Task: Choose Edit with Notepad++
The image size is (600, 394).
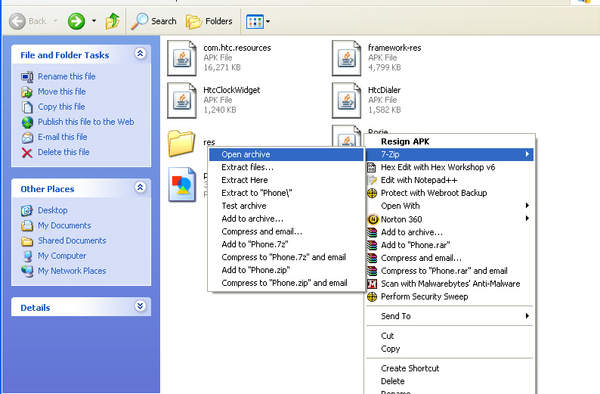Action: [x=450, y=180]
